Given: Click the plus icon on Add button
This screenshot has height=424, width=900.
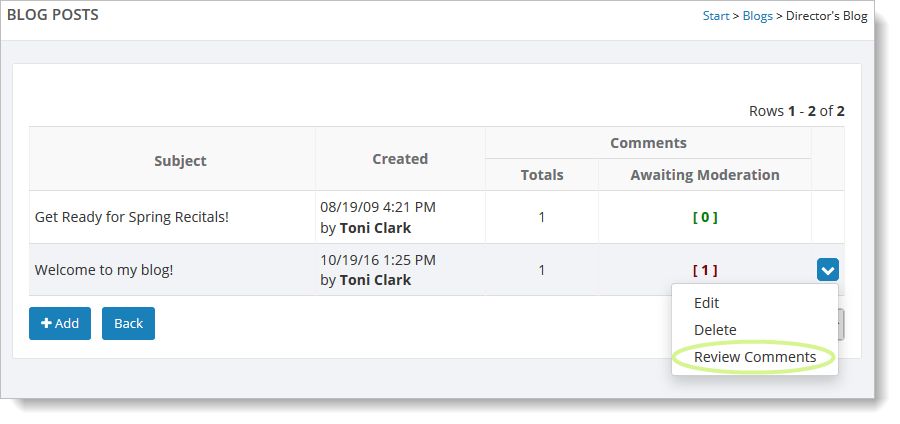Looking at the screenshot, I should click(x=46, y=323).
